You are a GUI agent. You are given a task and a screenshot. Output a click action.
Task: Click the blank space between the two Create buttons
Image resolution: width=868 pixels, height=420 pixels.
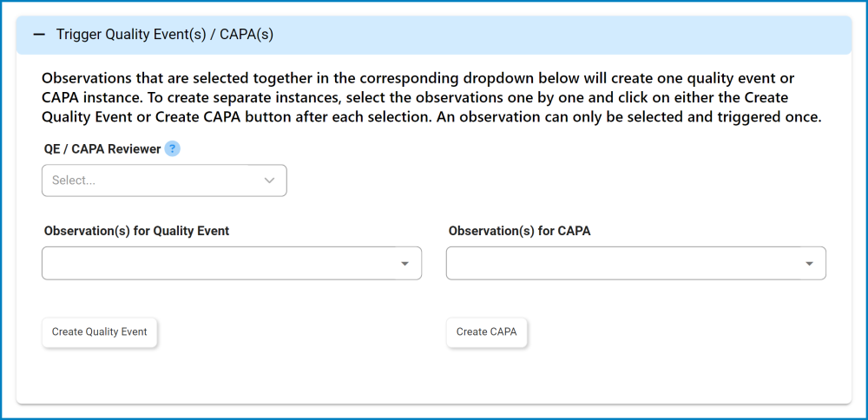pos(304,332)
